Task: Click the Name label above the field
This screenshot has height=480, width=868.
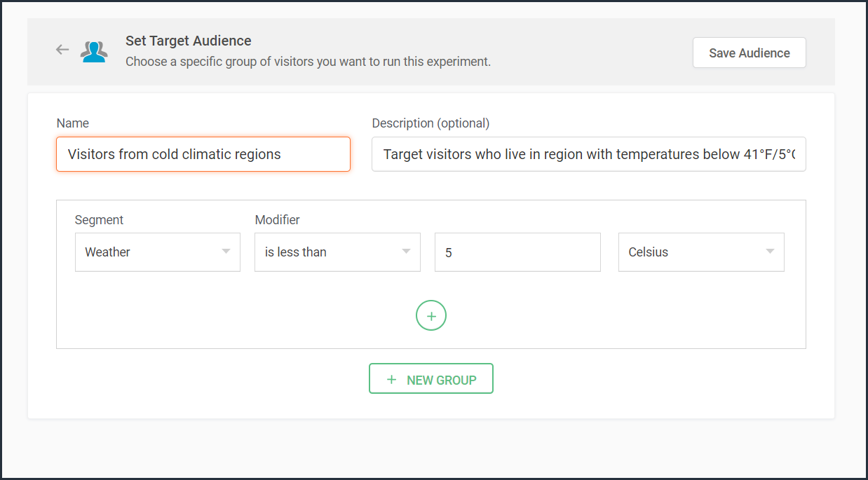Action: tap(73, 123)
